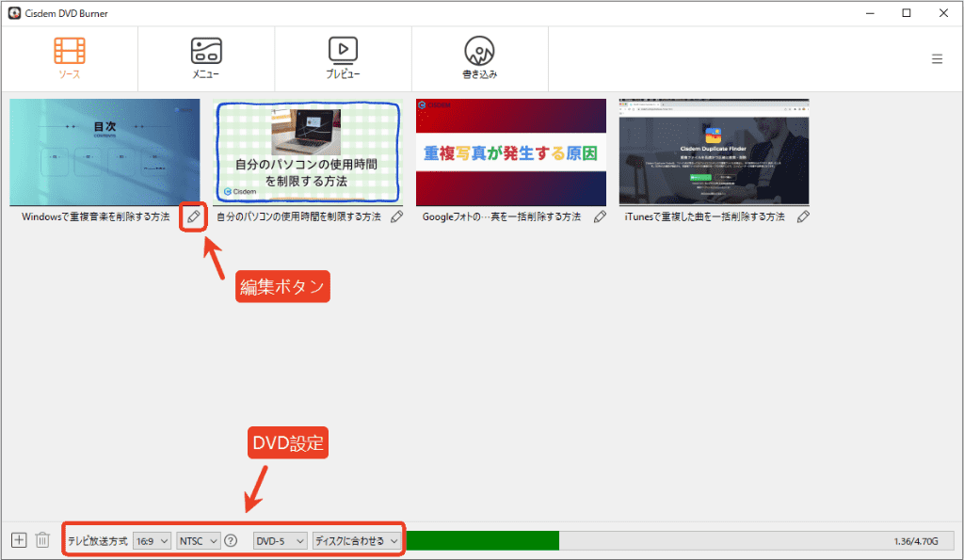This screenshot has width=964, height=560.
Task: Add a new video with plus icon
Action: point(19,540)
